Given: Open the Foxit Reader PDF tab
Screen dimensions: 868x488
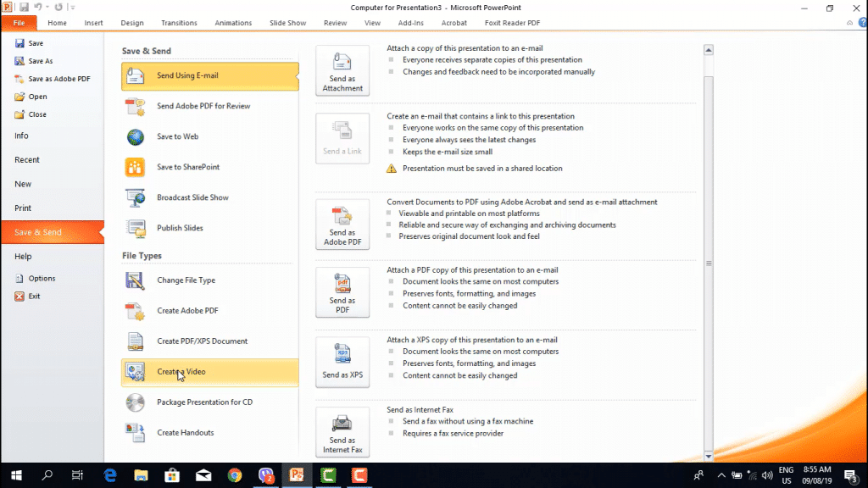Looking at the screenshot, I should pyautogui.click(x=513, y=23).
